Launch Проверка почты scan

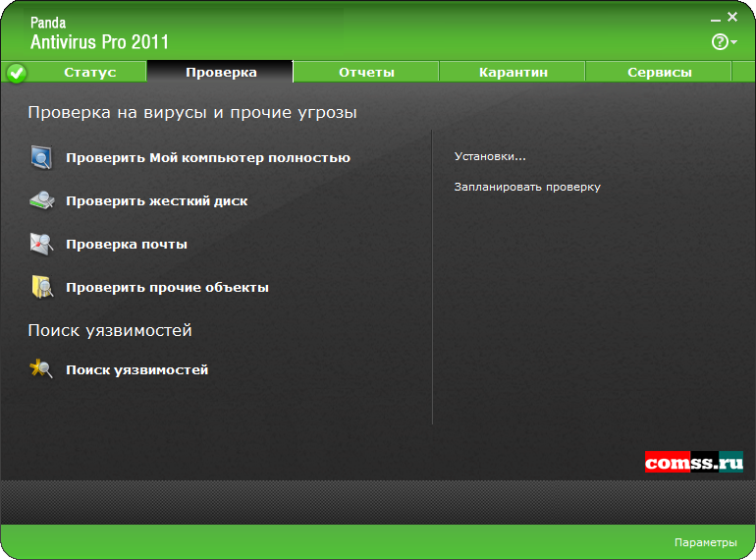(x=126, y=245)
